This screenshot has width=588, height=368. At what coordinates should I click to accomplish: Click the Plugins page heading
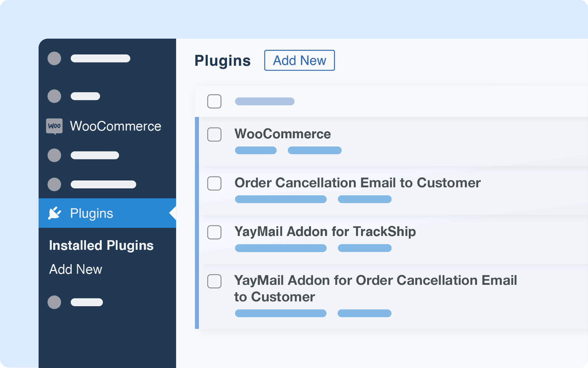[x=223, y=61]
